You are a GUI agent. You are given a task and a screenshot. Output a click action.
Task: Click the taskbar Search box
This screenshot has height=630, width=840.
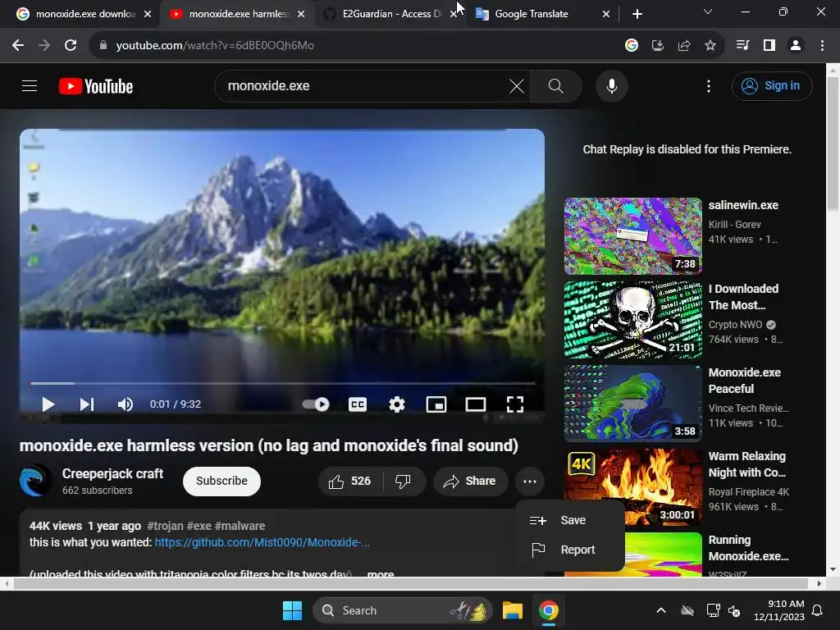point(402,610)
